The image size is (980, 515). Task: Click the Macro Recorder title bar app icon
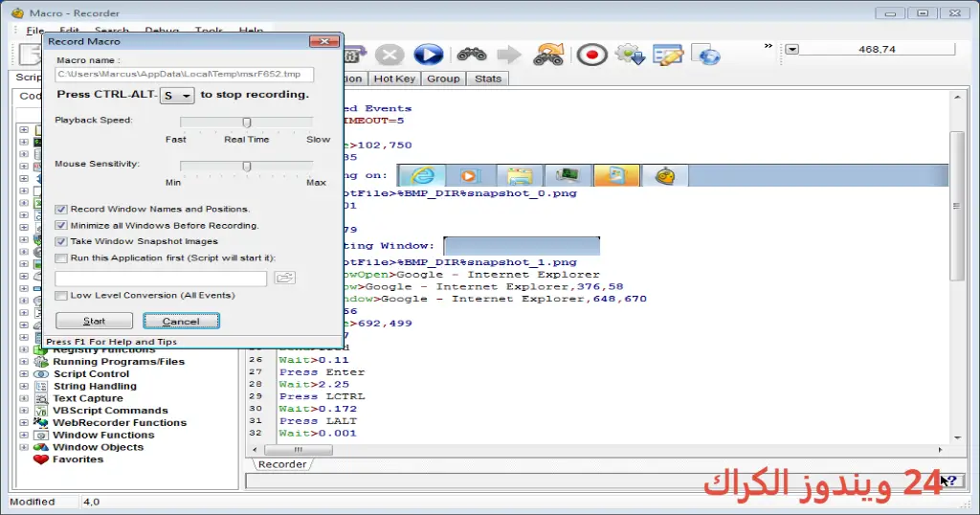pos(17,12)
